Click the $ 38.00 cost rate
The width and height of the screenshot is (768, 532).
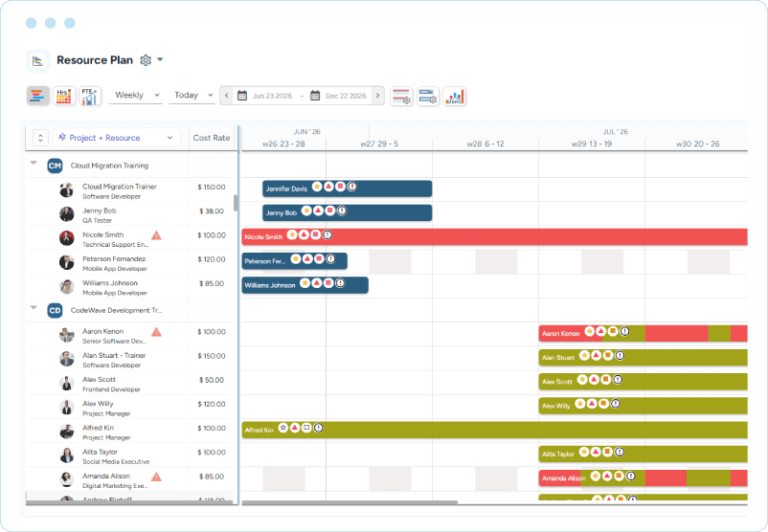click(212, 211)
